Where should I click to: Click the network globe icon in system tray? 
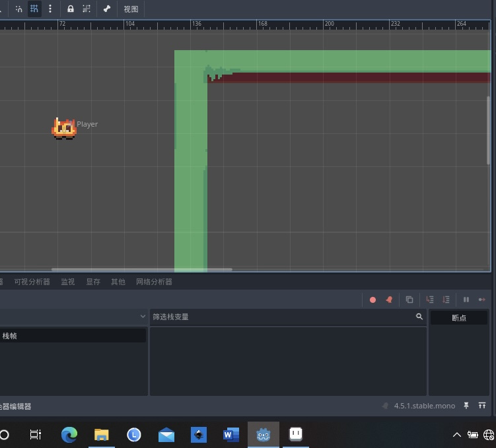489,435
